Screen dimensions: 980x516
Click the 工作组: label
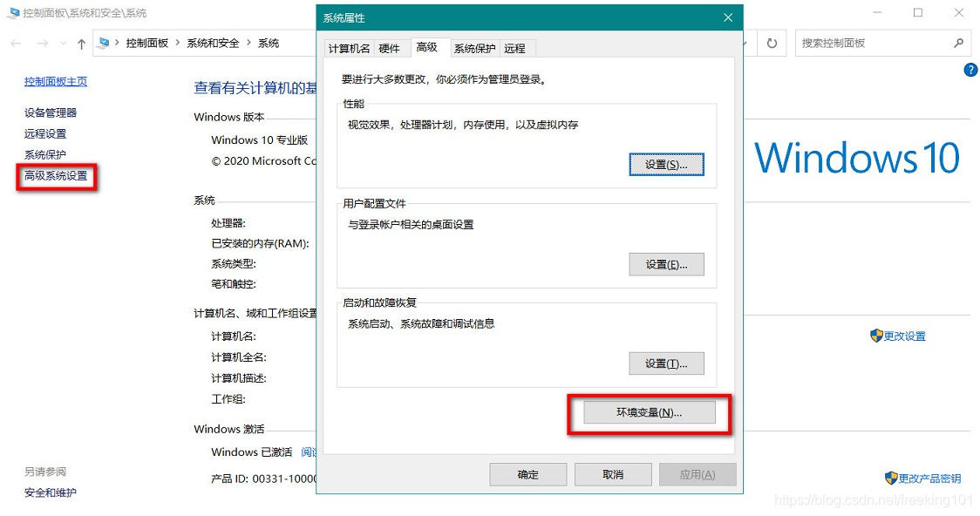click(228, 399)
